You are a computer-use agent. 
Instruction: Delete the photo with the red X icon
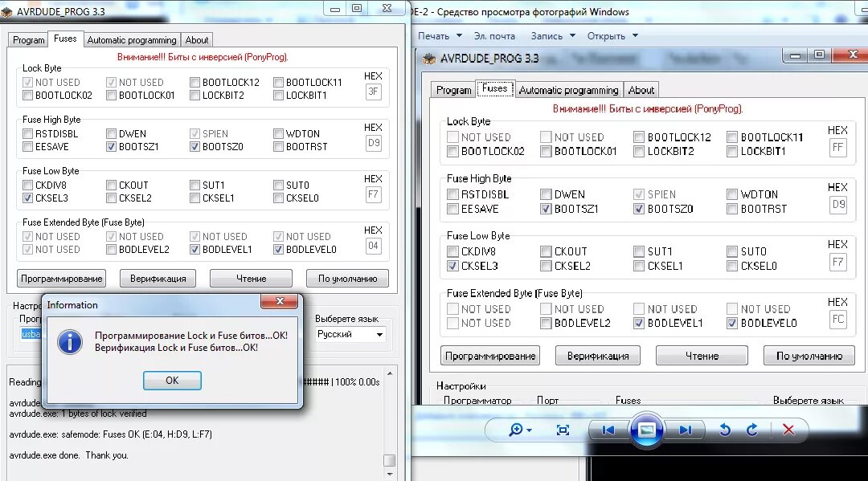tap(789, 430)
